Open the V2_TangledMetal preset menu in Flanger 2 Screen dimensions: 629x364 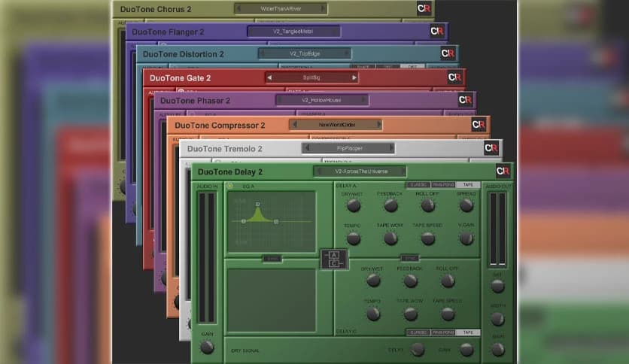[293, 31]
